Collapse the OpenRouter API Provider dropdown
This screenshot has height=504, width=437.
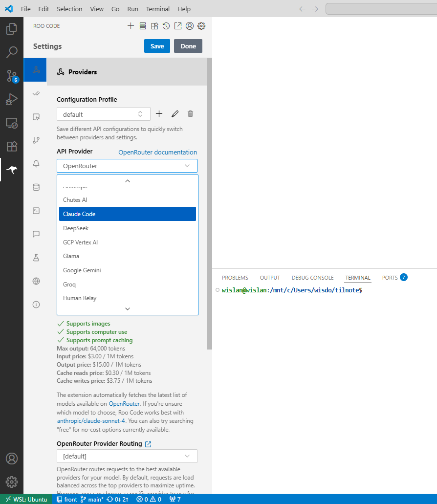127,166
